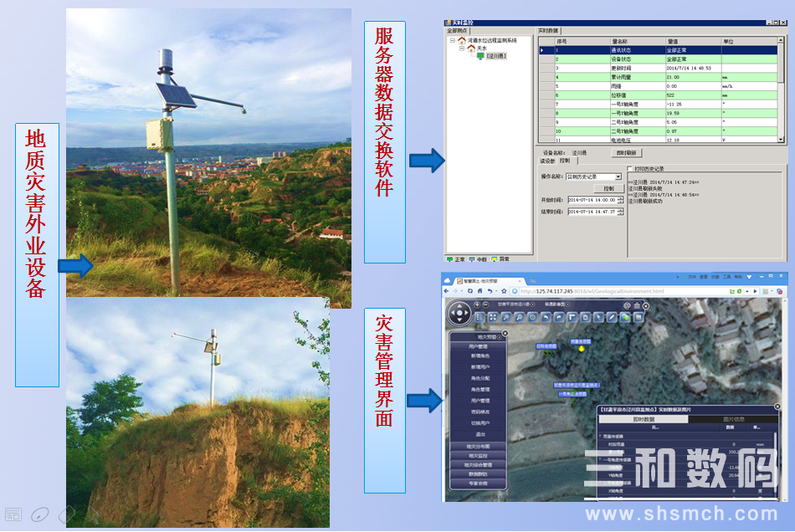The height and width of the screenshot is (532, 795).
Task: Reload the page with browser refresh icon
Action: pos(470,291)
